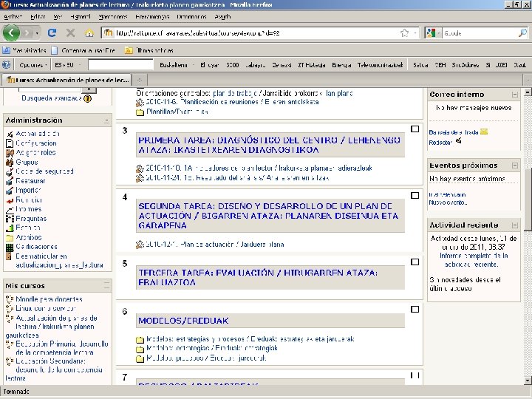
Task: Click the Calificaciones grid icon
Action: coord(10,247)
